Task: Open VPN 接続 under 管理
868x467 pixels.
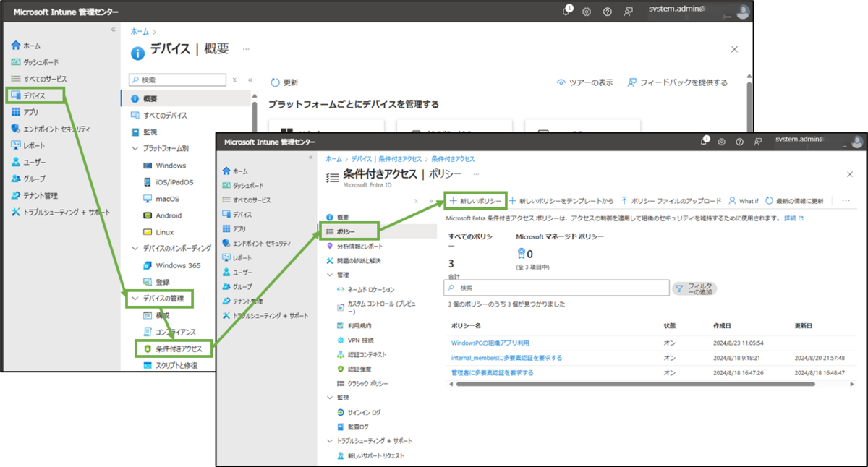Action: coord(354,340)
